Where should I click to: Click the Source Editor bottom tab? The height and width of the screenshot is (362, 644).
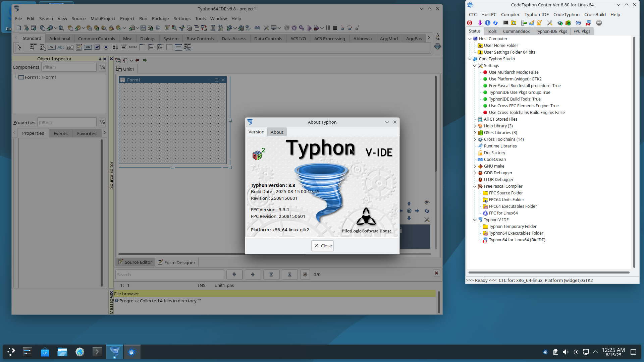(135, 262)
